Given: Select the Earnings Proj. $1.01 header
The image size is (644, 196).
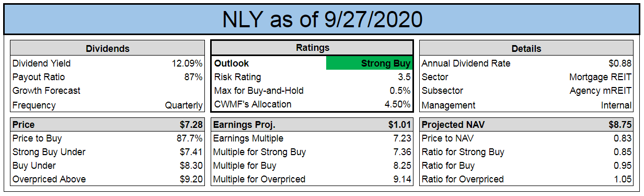Looking at the screenshot, I should click(x=312, y=125).
